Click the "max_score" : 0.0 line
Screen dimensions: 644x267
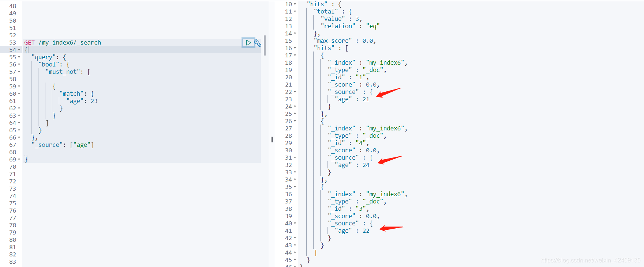[345, 41]
